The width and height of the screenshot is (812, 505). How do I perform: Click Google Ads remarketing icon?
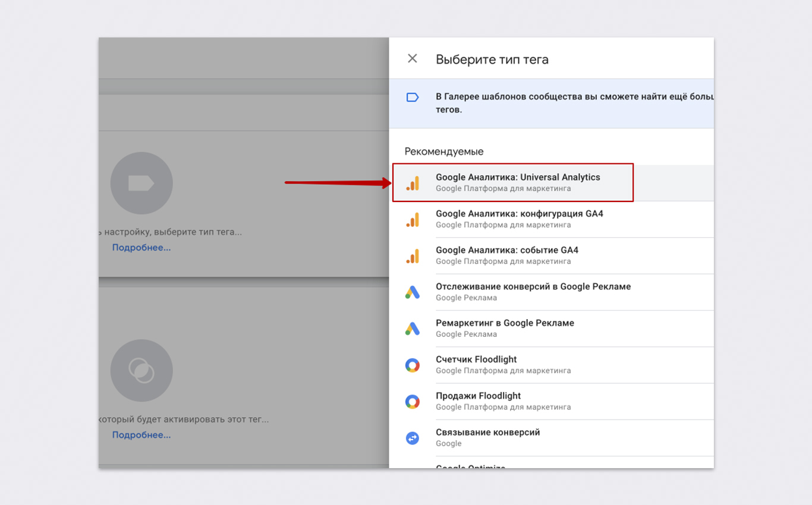413,329
